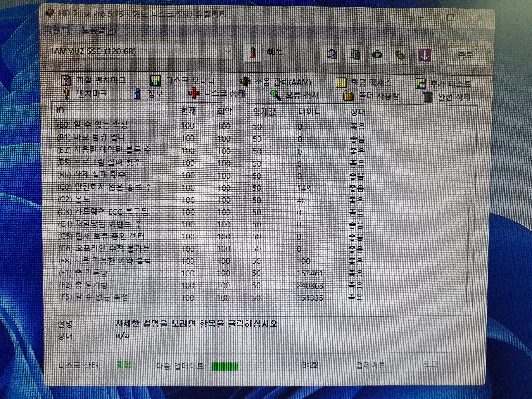The image size is (532, 399).
Task: Click the data value 148
Action: (304, 188)
